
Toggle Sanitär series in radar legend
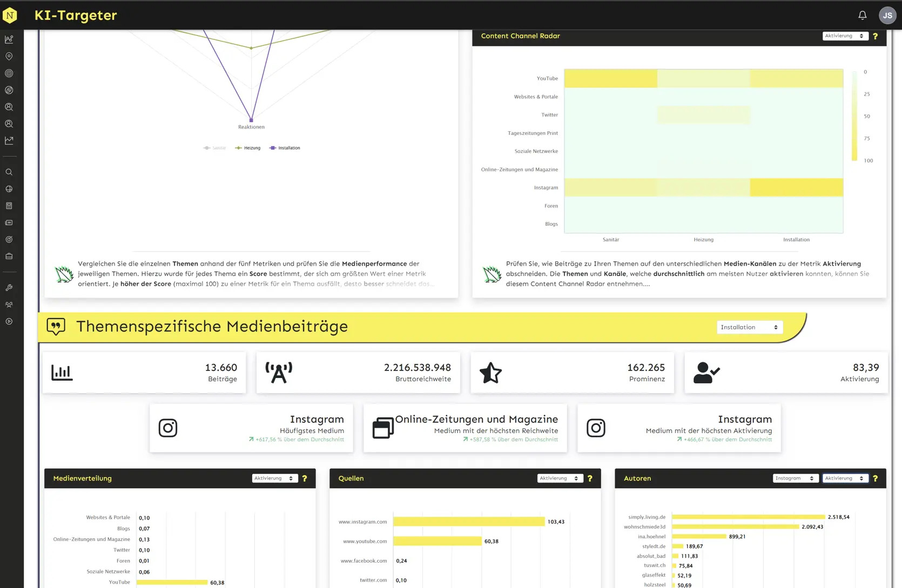214,148
